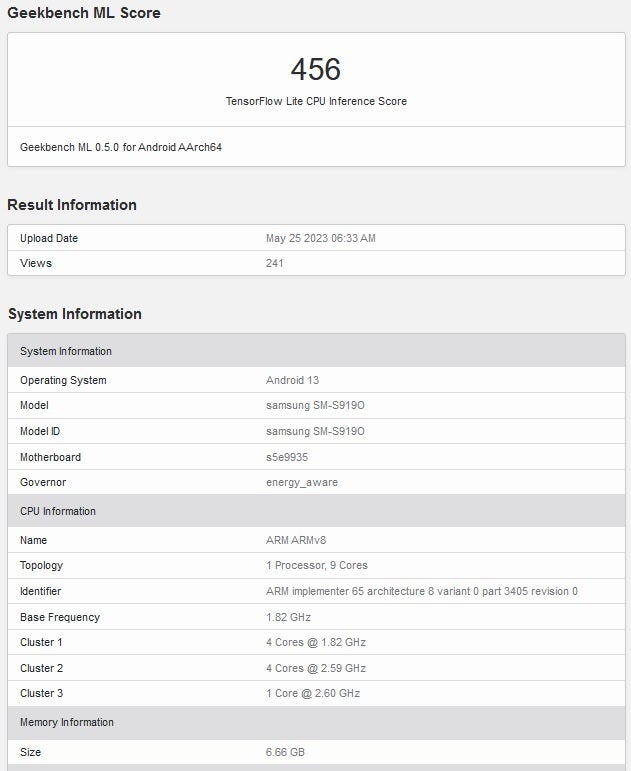Click the Result Information heading

(x=72, y=205)
